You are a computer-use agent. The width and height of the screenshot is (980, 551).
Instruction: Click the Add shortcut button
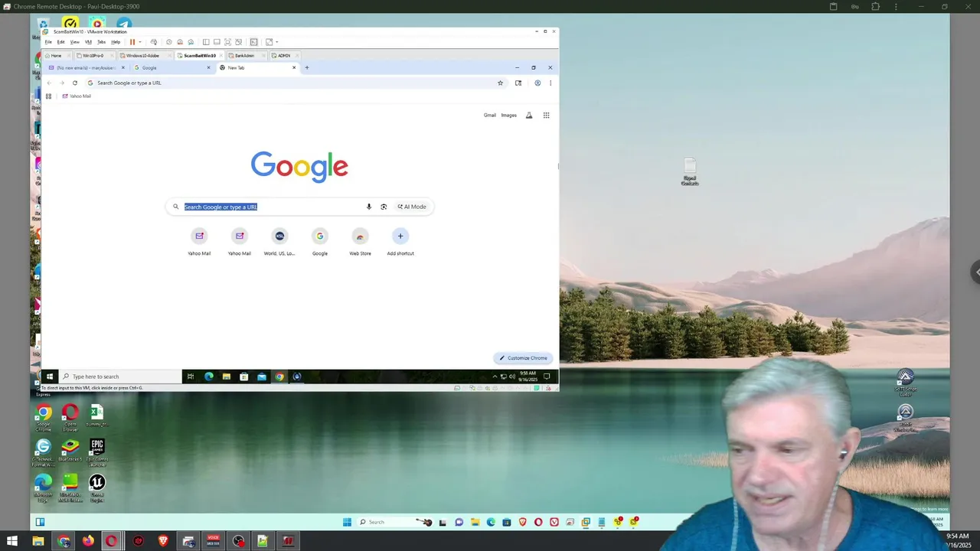(x=400, y=242)
